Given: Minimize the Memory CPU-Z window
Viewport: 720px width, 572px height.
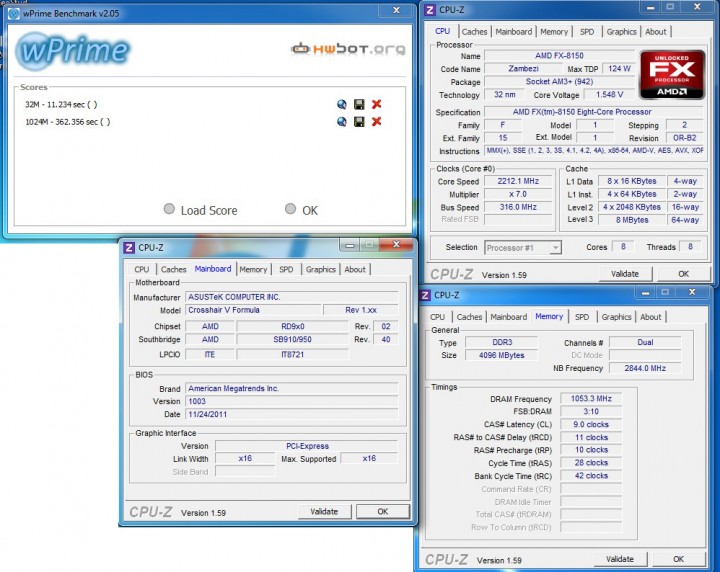Looking at the screenshot, I should point(646,292).
